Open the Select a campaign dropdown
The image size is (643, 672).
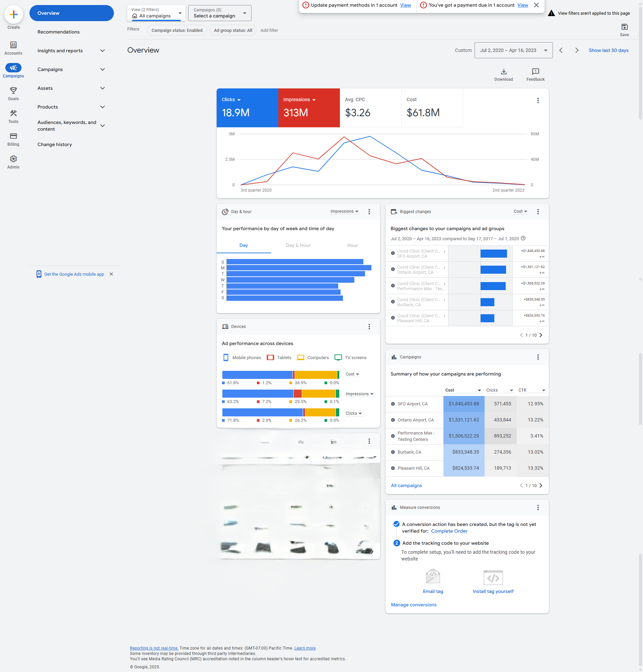219,13
